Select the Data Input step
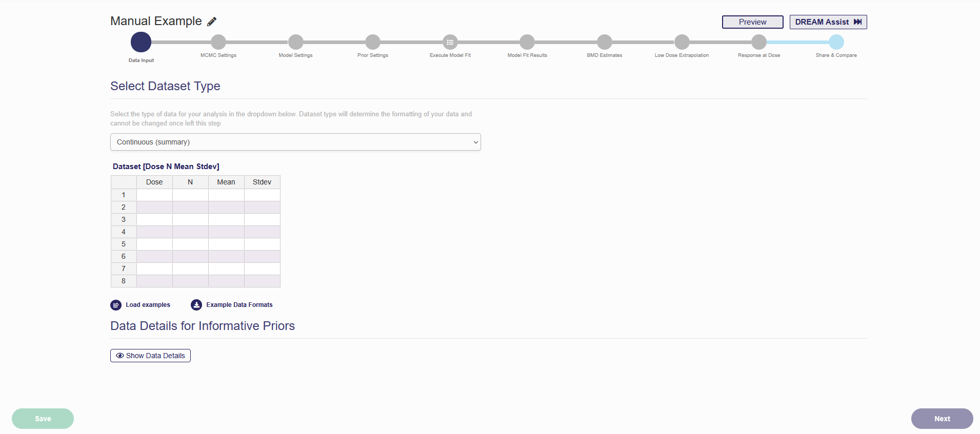 141,42
